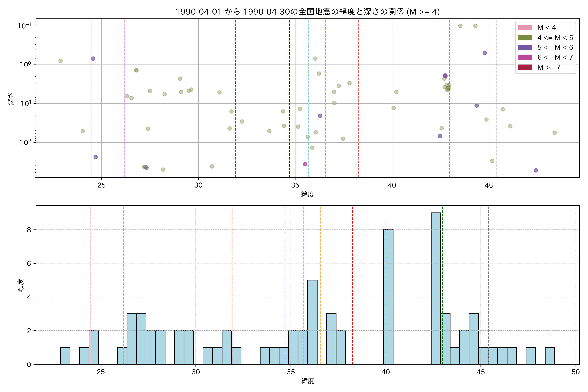Click the pink M < 4 legend swatch
This screenshot has width=588, height=392.
525,27
